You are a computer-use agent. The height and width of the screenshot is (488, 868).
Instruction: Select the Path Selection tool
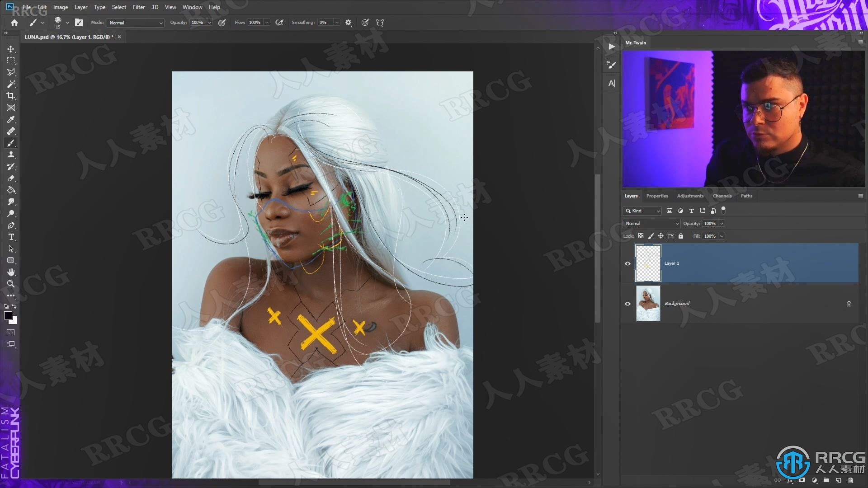11,249
